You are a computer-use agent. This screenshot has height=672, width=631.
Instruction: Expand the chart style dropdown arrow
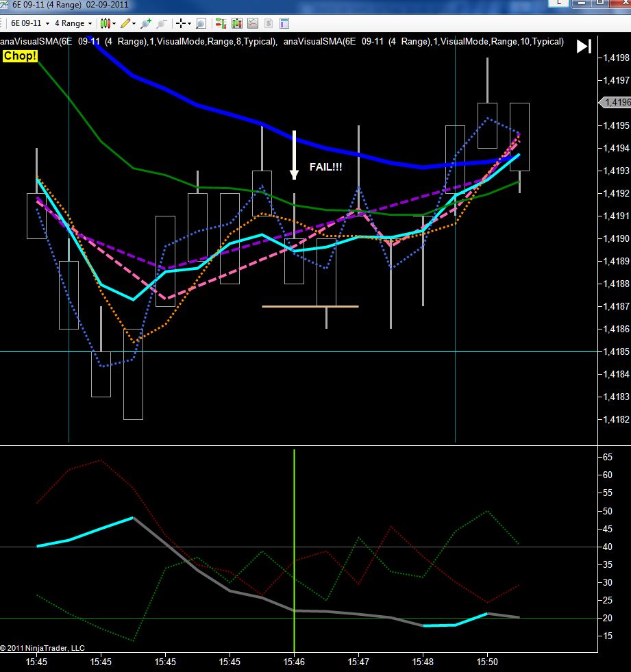[x=114, y=24]
